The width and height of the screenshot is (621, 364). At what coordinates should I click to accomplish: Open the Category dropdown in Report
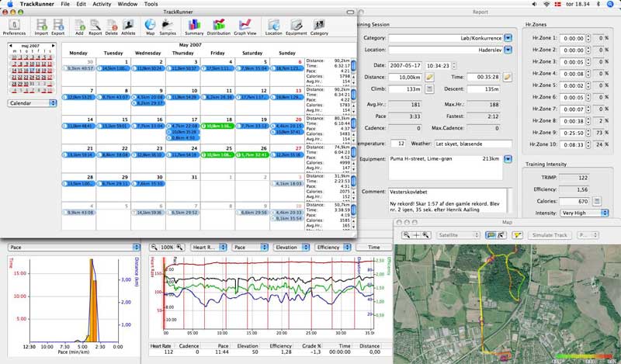[x=508, y=38]
